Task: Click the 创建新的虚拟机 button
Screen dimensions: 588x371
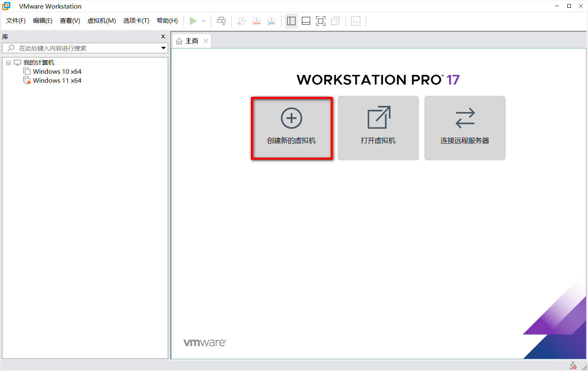Action: click(292, 128)
